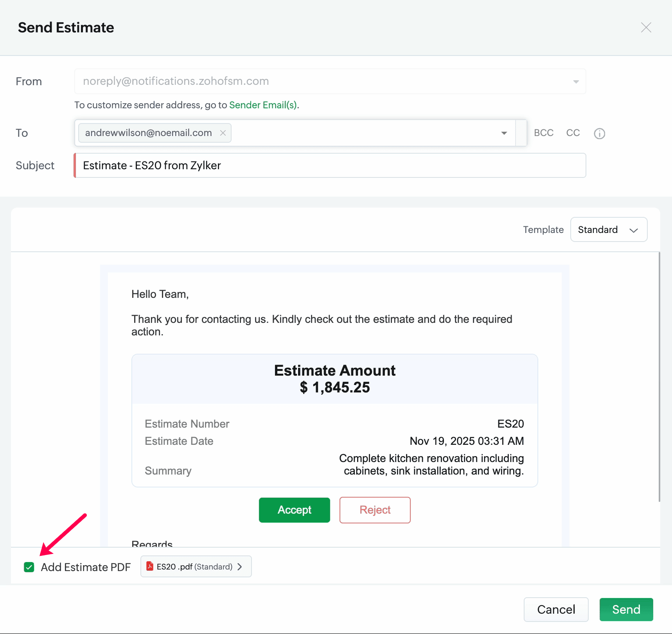The image size is (672, 634).
Task: Click the info icon next to CC
Action: (599, 134)
